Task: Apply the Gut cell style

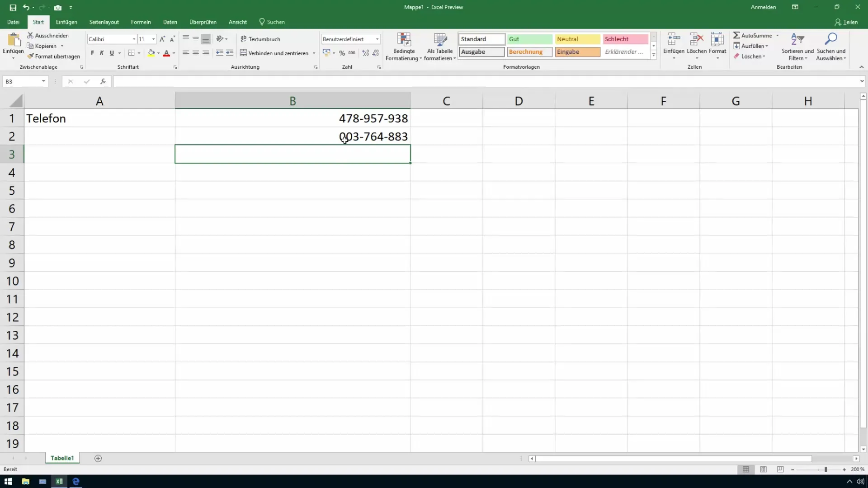Action: [x=529, y=39]
